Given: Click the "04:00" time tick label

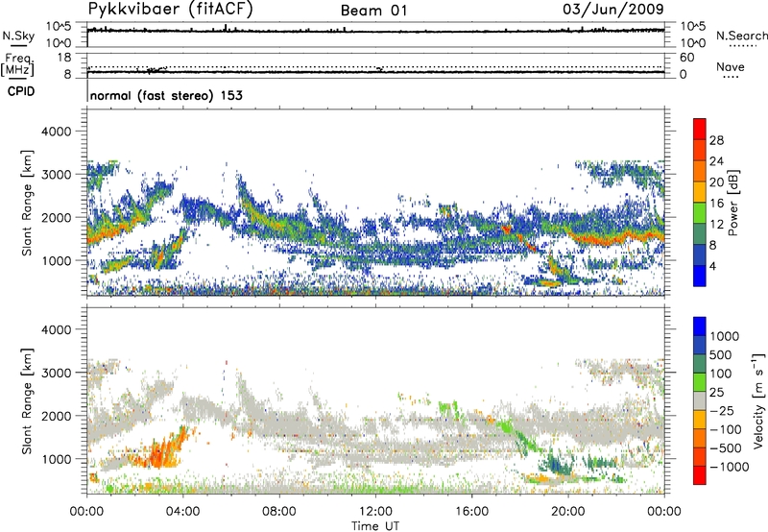Looking at the screenshot, I should click(183, 512).
